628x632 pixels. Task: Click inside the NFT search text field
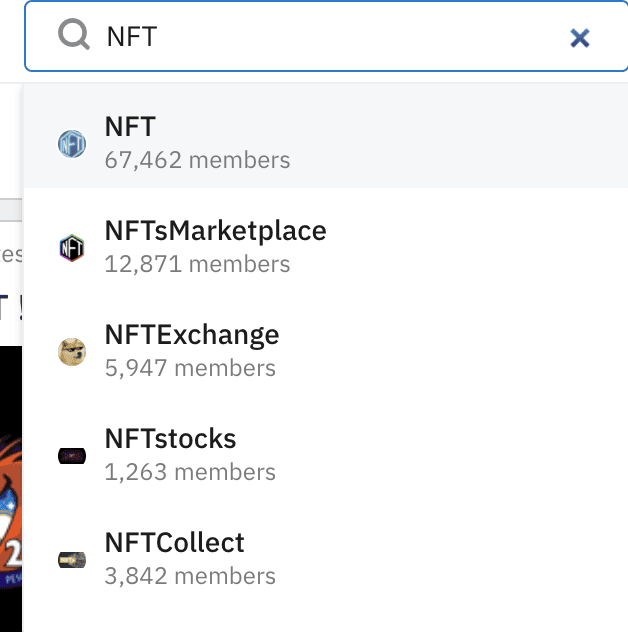pyautogui.click(x=330, y=38)
